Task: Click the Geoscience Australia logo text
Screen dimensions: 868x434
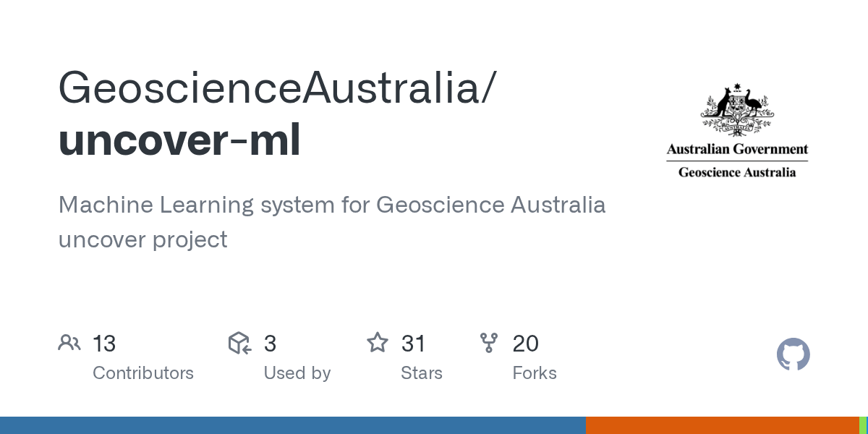Action: click(736, 172)
